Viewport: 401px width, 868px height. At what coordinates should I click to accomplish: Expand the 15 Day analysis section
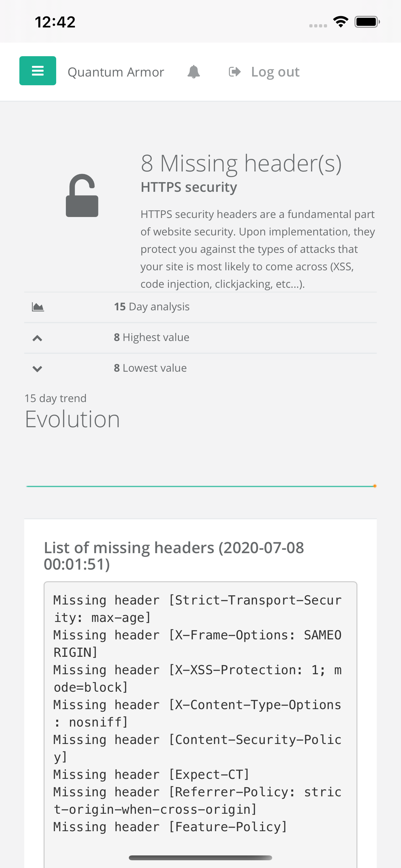point(152,307)
